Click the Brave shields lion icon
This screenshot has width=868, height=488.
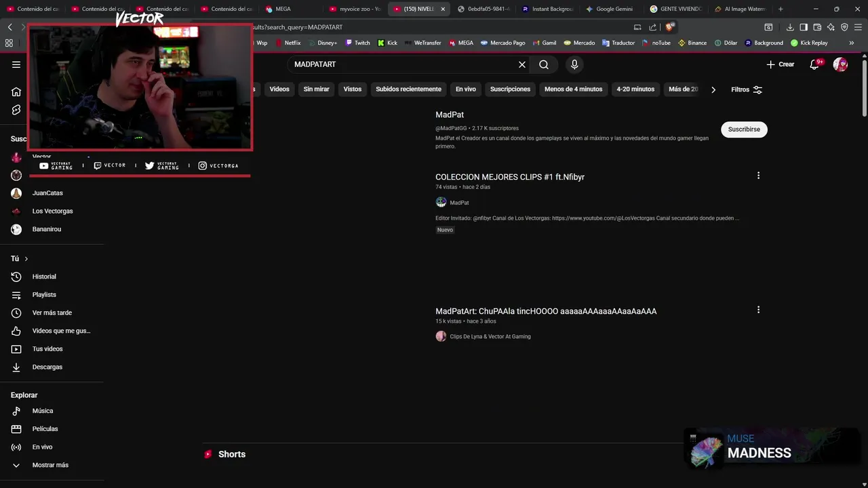(x=669, y=27)
